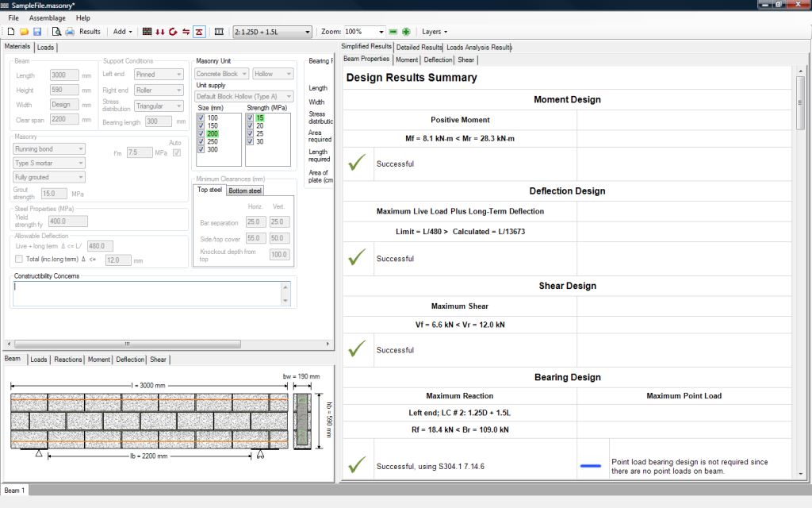Click the green zoom out minus icon
The image size is (812, 508).
tap(393, 32)
